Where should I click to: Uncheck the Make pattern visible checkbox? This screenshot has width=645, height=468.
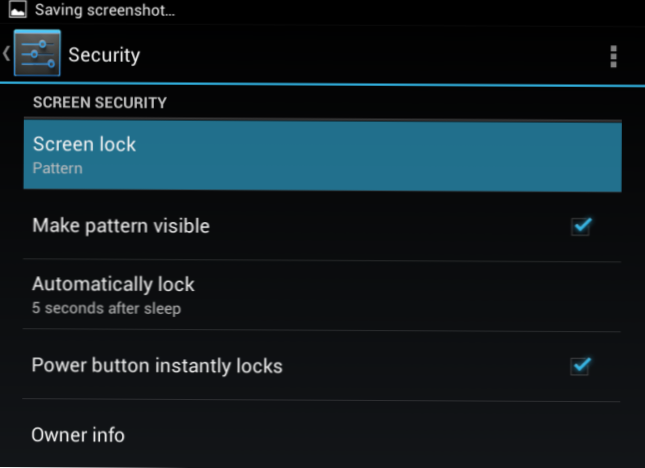tap(581, 226)
